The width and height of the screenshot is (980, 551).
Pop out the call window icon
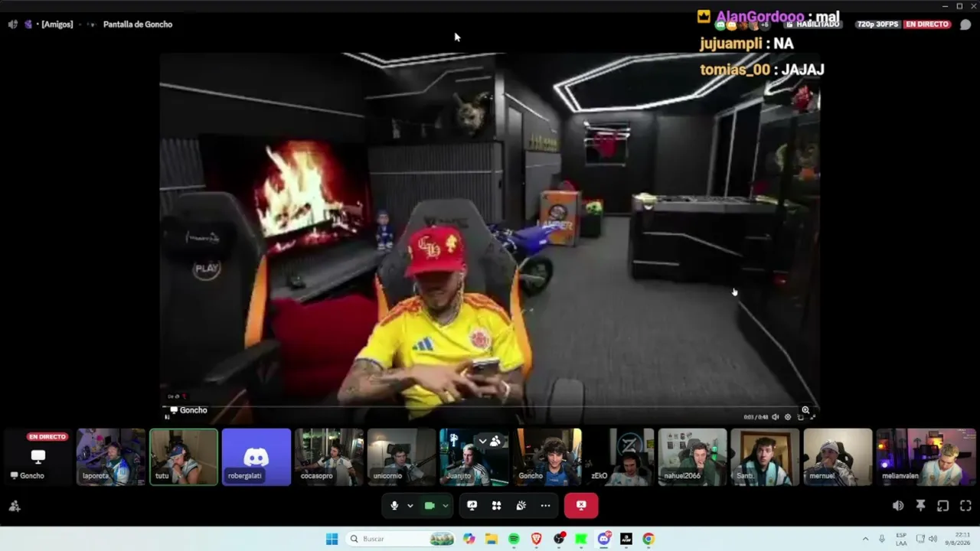pos(943,506)
